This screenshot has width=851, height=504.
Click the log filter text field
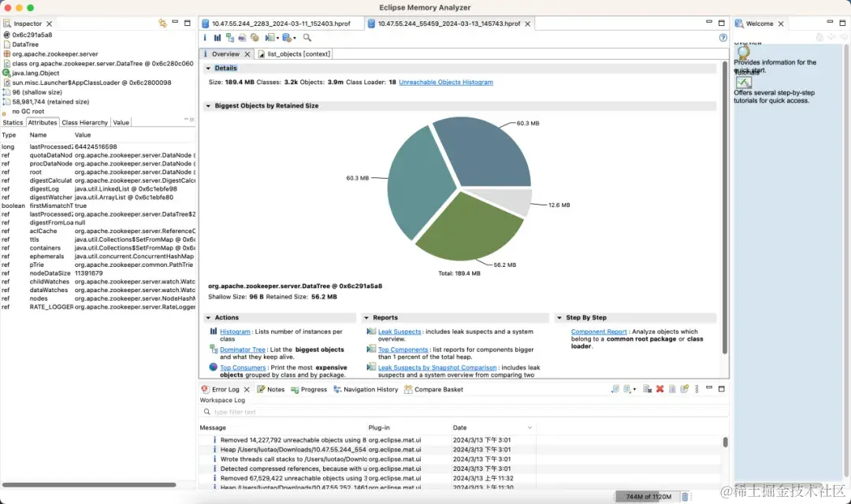(x=464, y=412)
